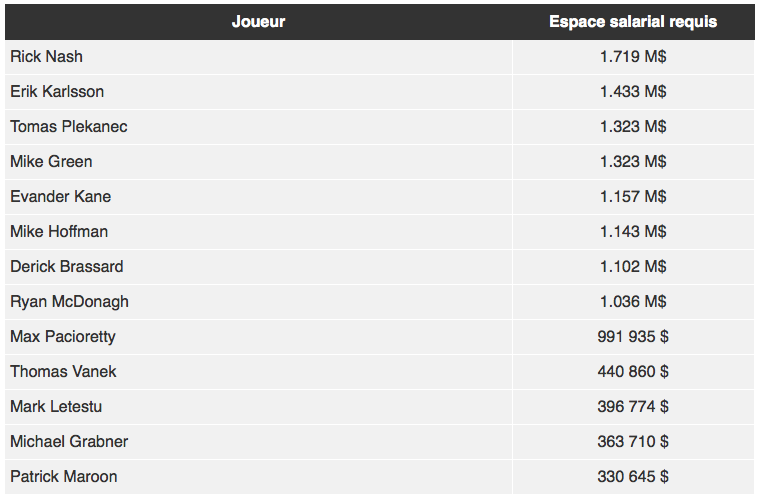Click Thomas Vanek's name
759x500 pixels.
(63, 372)
